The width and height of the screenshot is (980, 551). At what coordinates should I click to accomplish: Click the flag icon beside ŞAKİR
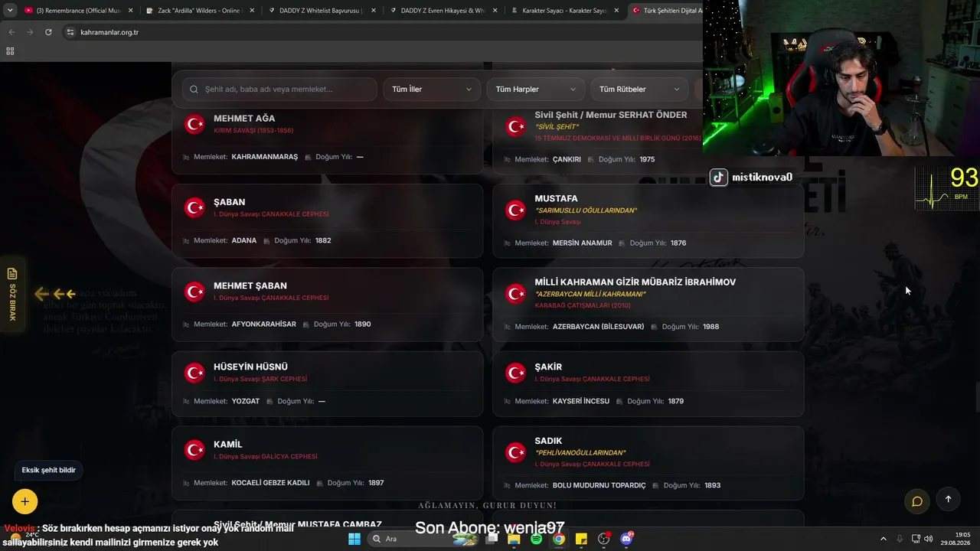[516, 373]
